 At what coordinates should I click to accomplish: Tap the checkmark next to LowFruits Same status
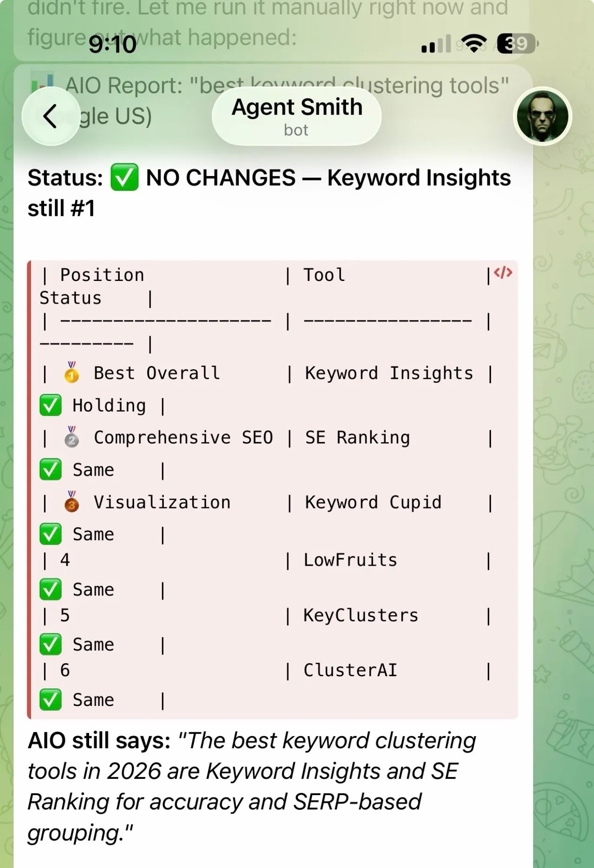point(50,589)
